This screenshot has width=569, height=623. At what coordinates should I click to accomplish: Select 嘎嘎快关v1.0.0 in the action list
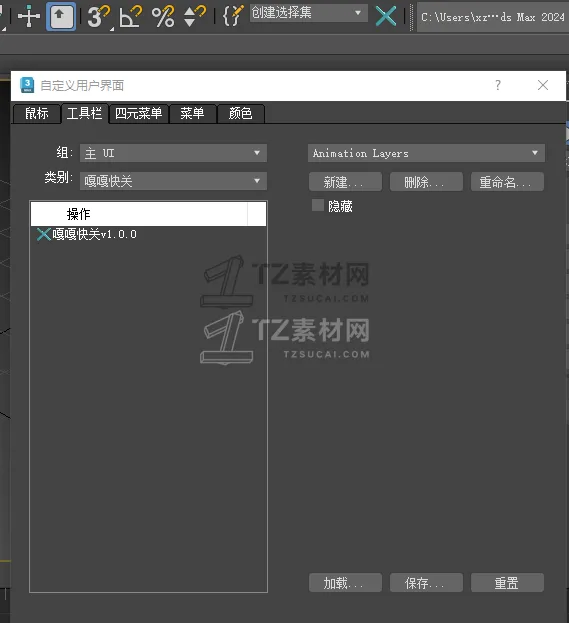[x=95, y=234]
